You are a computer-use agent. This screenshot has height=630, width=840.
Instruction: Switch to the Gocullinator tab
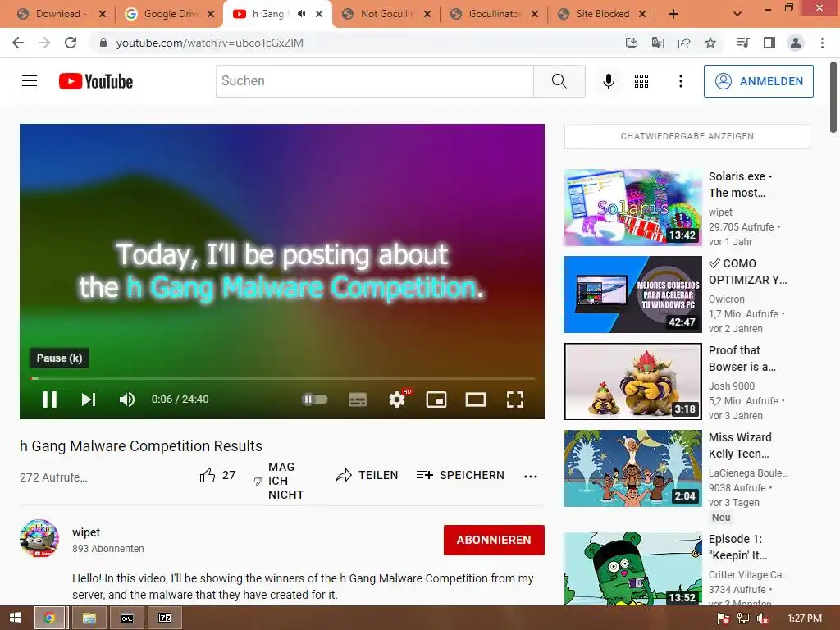pos(495,14)
